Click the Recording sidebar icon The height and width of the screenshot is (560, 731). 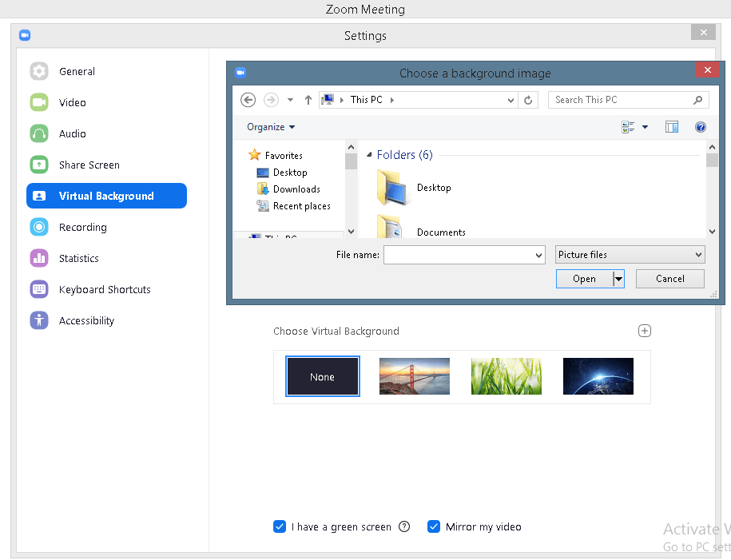(x=39, y=227)
